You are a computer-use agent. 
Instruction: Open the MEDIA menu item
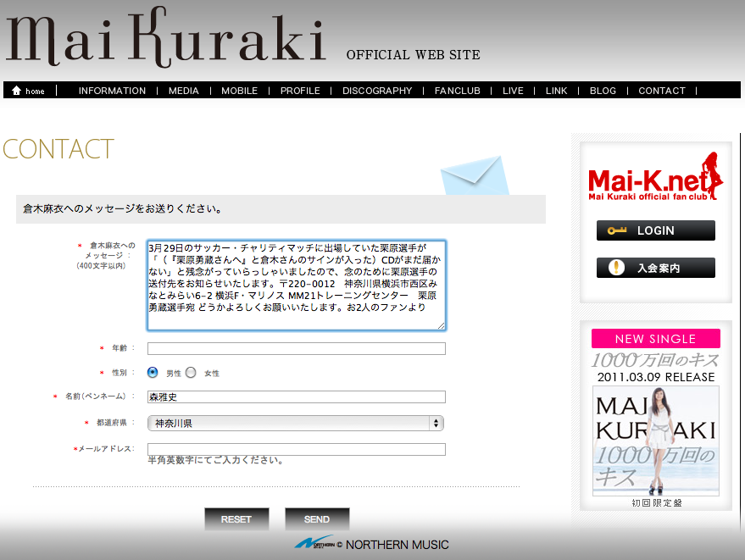183,91
